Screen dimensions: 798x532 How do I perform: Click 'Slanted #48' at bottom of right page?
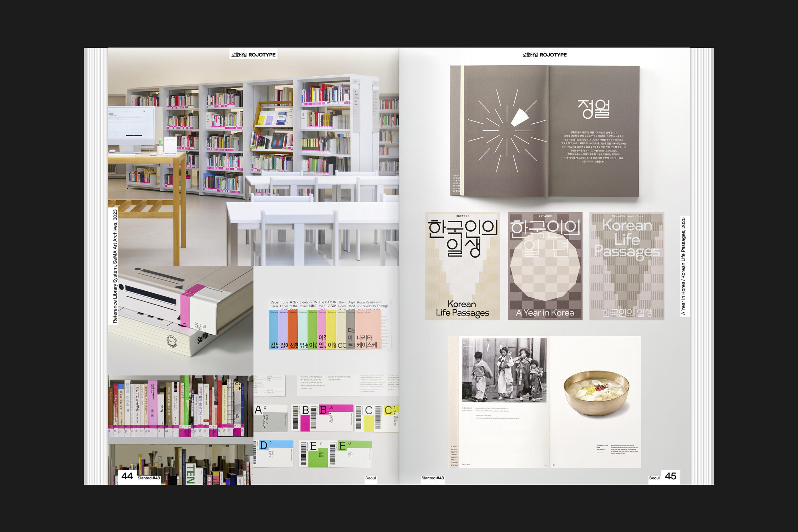pos(433,478)
